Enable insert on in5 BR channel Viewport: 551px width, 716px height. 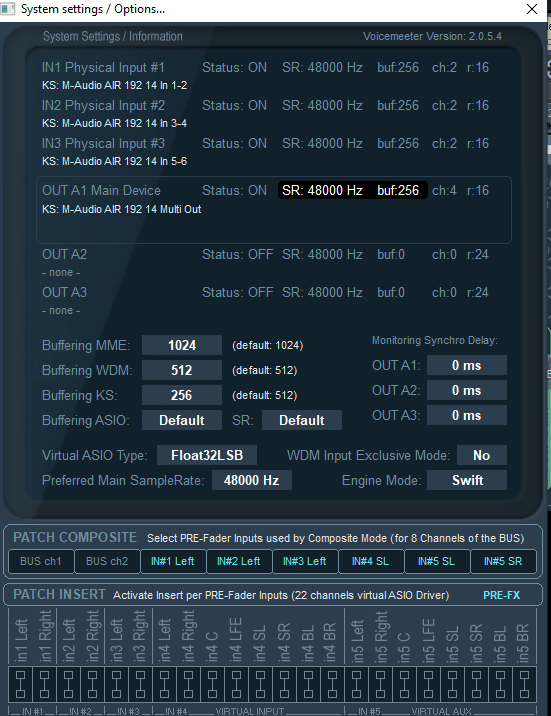pyautogui.click(x=524, y=684)
